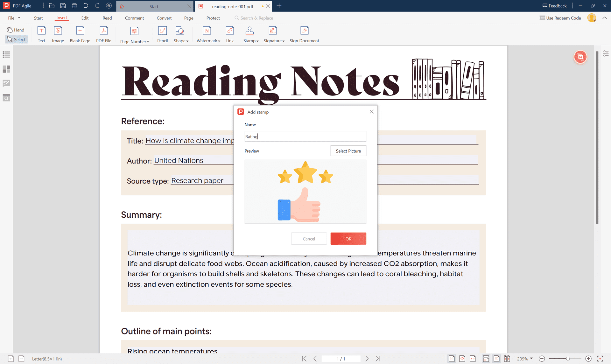Open zoom level 209% dropdown
Screen dimensions: 611x364
tap(525, 359)
